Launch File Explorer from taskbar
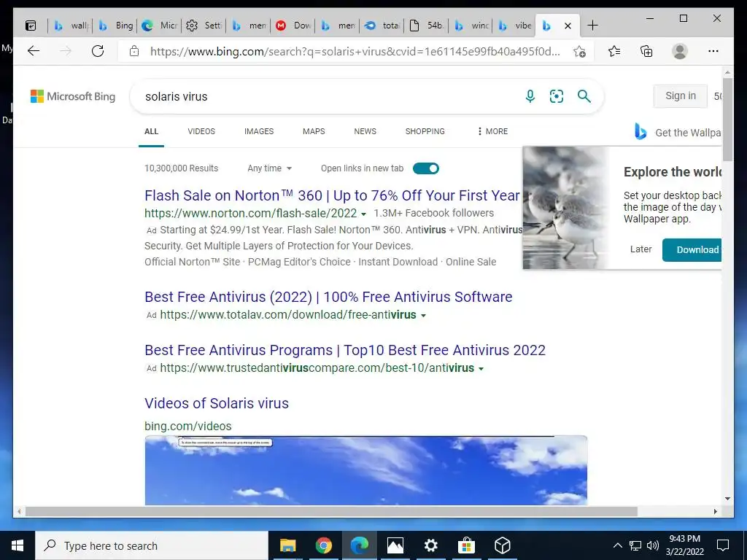This screenshot has height=560, width=747. point(287,545)
